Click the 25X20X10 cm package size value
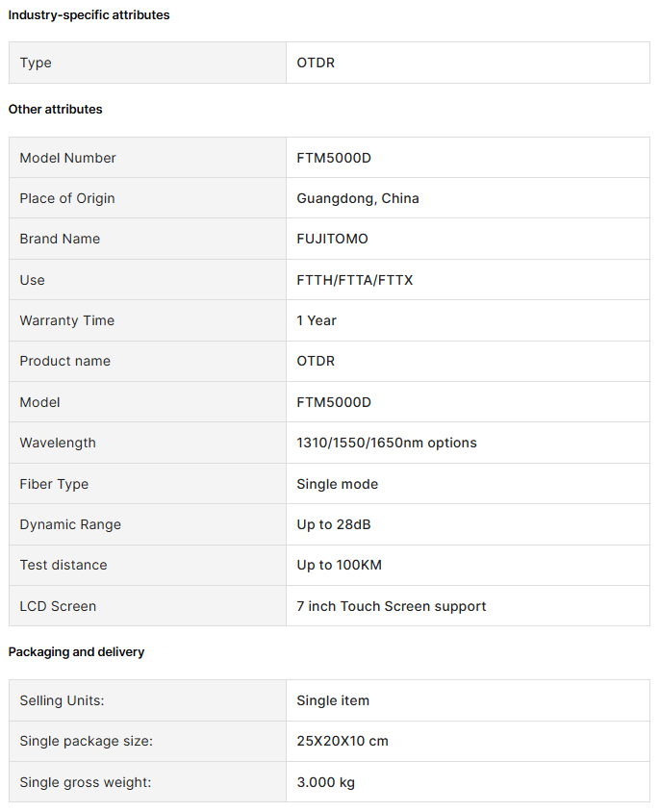 pyautogui.click(x=343, y=741)
